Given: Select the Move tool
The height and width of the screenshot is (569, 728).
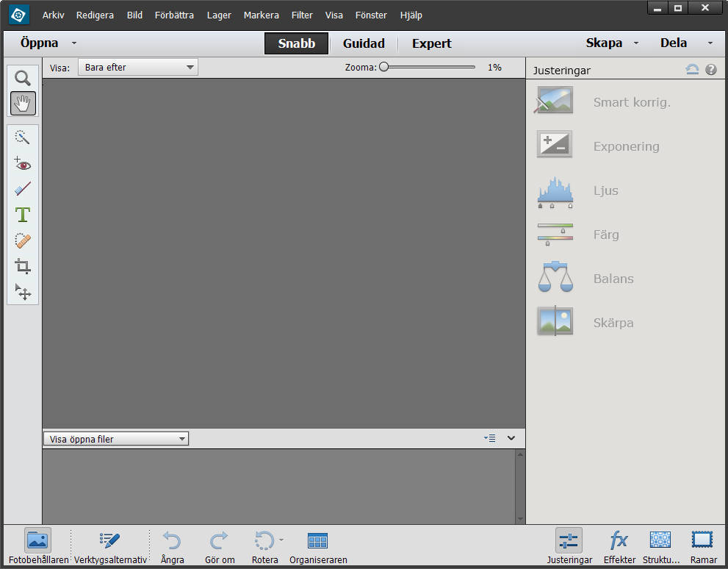Looking at the screenshot, I should pyautogui.click(x=22, y=292).
